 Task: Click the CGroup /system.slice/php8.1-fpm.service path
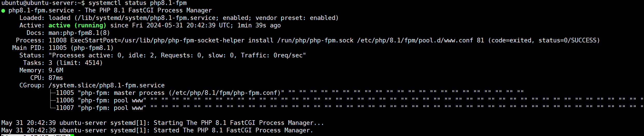(x=107, y=85)
